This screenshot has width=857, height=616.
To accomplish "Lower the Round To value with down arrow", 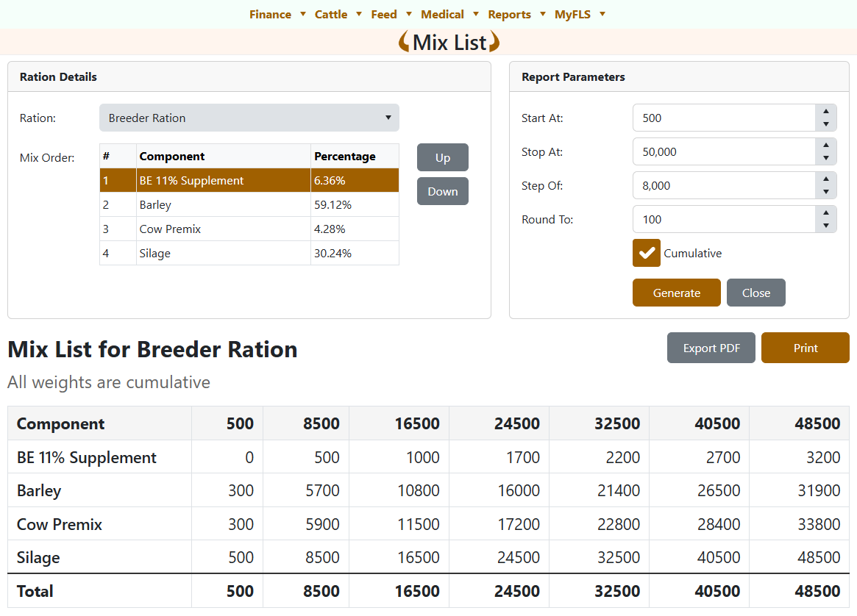I will tap(825, 226).
